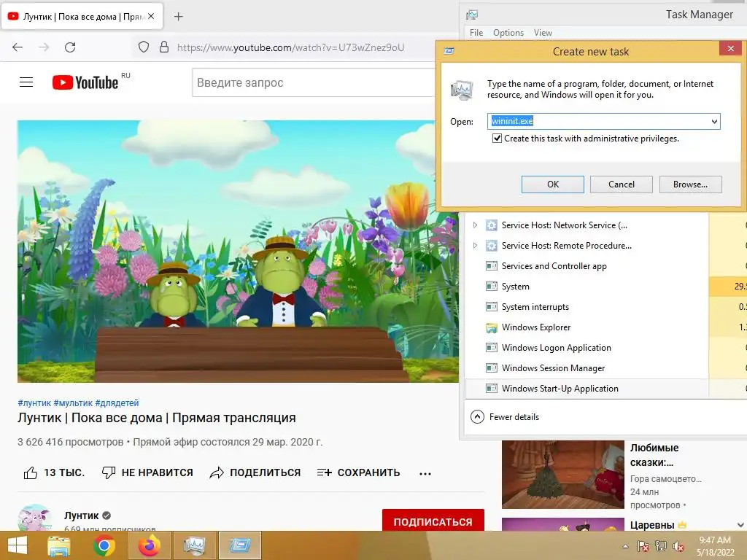Click the thumbs down НЕ НРАВИТСЯ icon
747x560 pixels.
click(109, 472)
